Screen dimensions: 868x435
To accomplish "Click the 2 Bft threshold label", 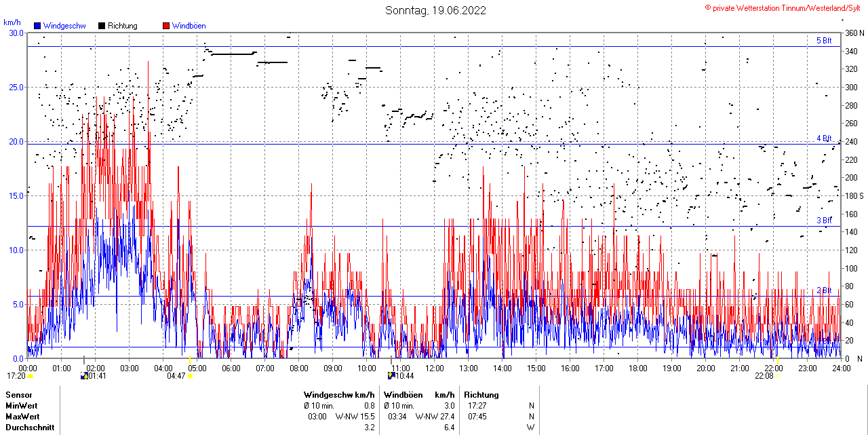I will (x=824, y=290).
